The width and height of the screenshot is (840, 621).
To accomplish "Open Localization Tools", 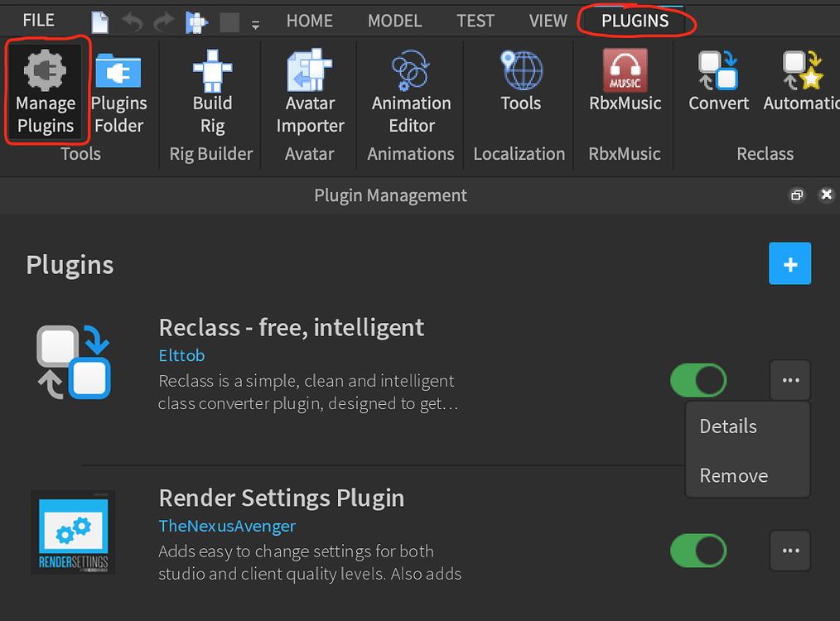I will [520, 91].
